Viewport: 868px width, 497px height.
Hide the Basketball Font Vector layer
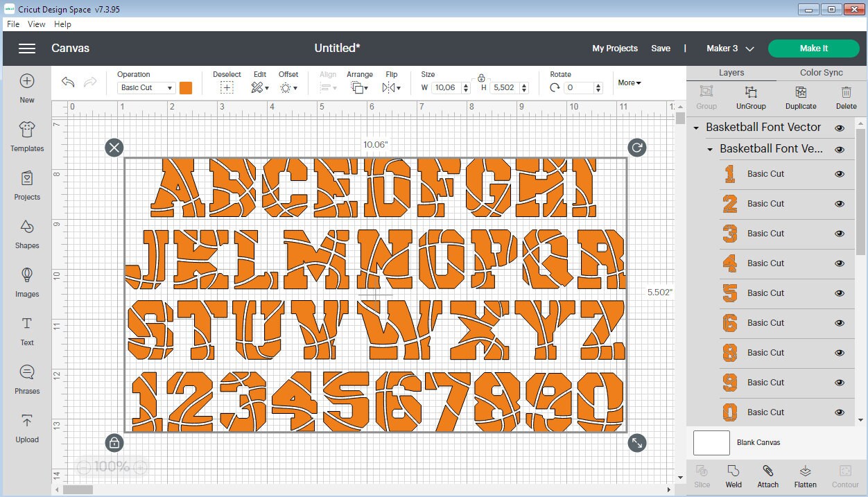coord(839,128)
